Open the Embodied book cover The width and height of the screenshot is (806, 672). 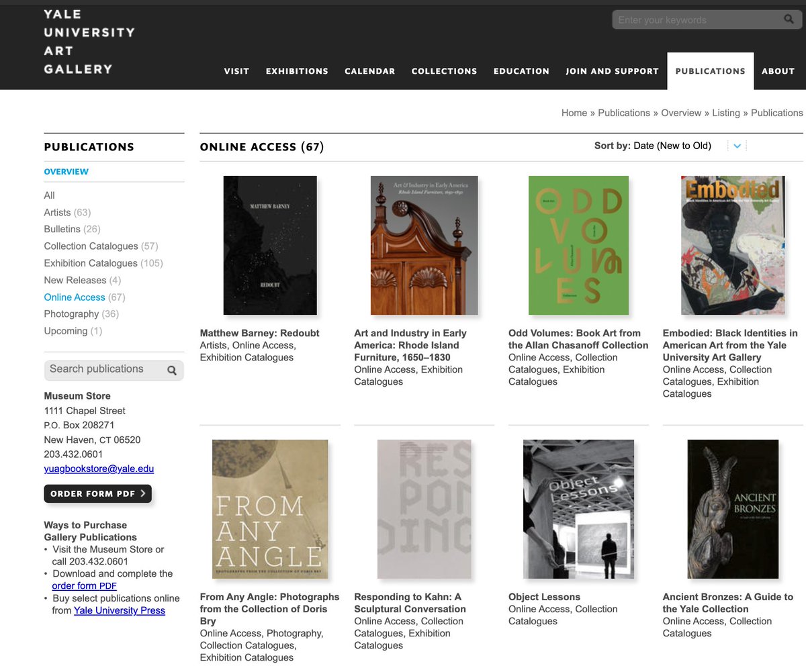[x=733, y=246]
